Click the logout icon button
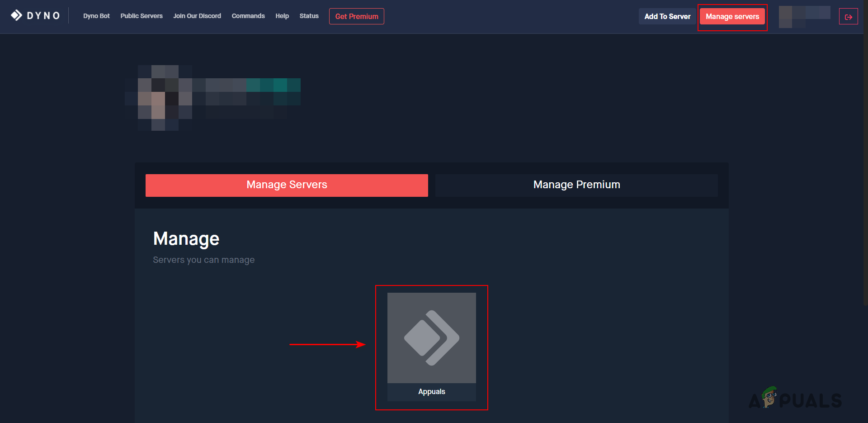868x423 pixels. [848, 17]
